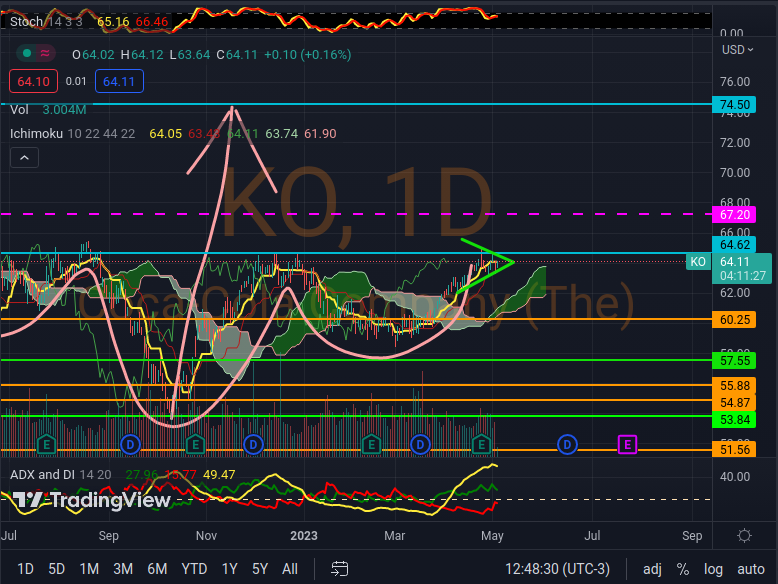Click the green 57.55 price label
This screenshot has height=584, width=778.
[x=734, y=361]
